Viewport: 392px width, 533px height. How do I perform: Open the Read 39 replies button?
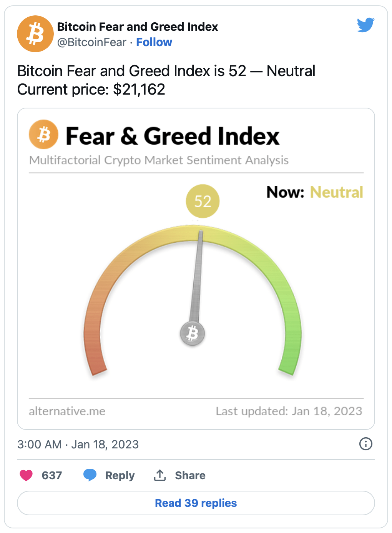[196, 503]
